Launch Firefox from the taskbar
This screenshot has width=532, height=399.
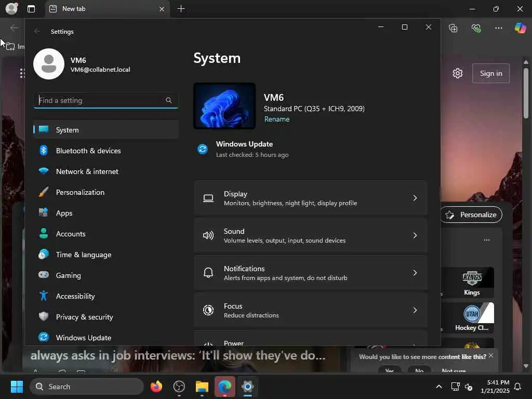coord(156,387)
